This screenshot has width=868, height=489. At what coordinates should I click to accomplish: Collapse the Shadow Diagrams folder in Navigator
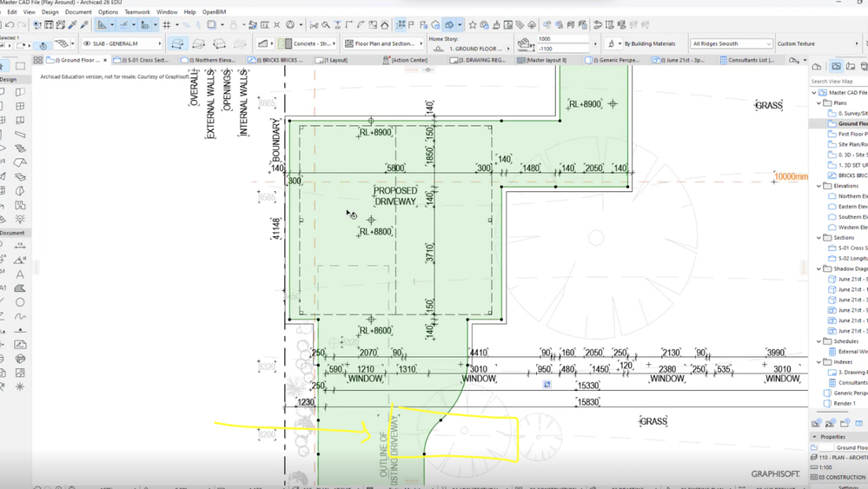coord(818,269)
